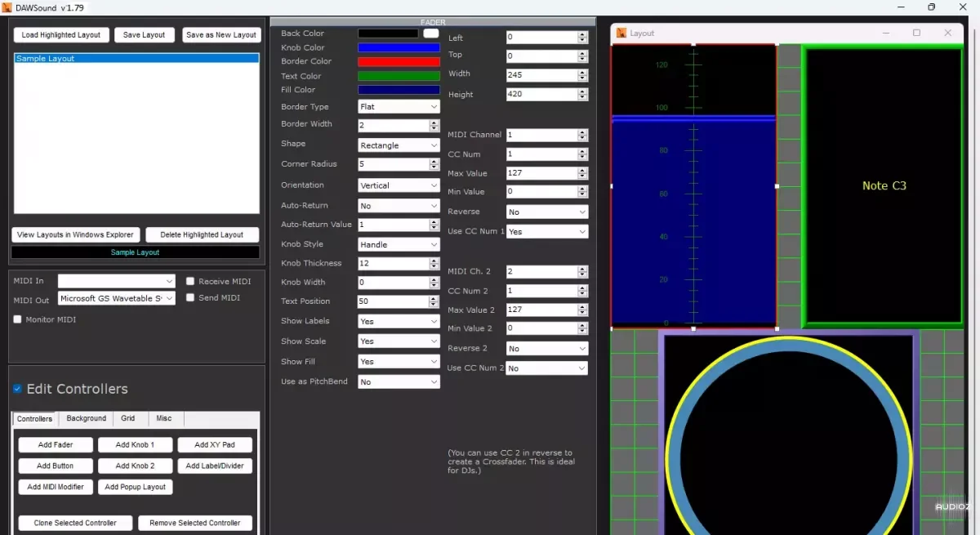
Task: Click Add MIDI Modifier
Action: 56,487
